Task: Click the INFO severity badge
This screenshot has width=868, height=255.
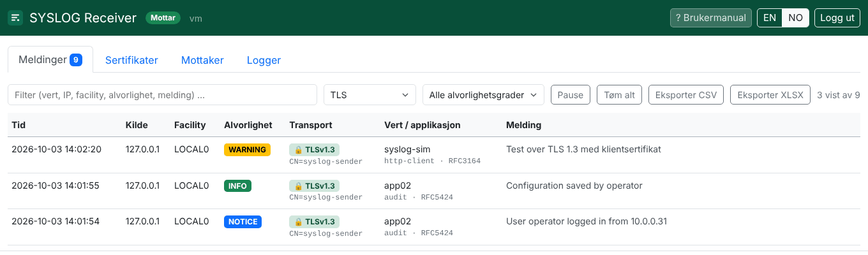Action: coord(237,186)
